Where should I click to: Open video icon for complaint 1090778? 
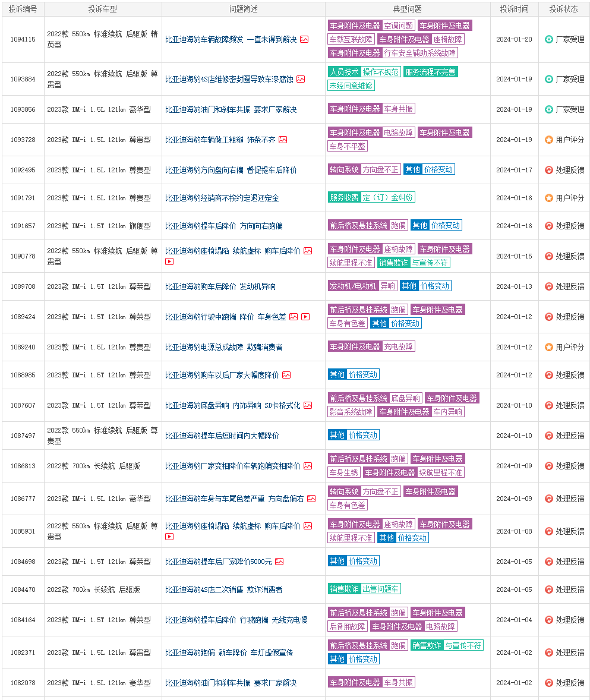pos(169,261)
